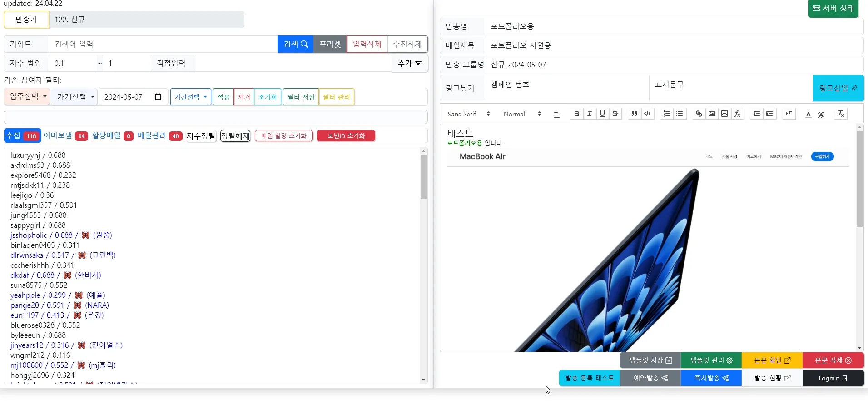The image size is (868, 410).
Task: Click 입력삭제 to clear input
Action: pos(367,44)
